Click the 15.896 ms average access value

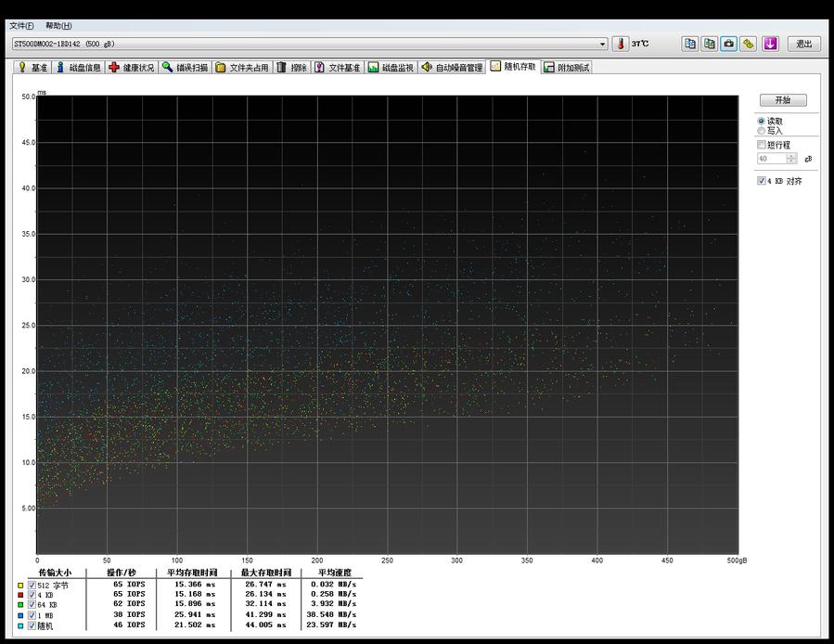195,603
